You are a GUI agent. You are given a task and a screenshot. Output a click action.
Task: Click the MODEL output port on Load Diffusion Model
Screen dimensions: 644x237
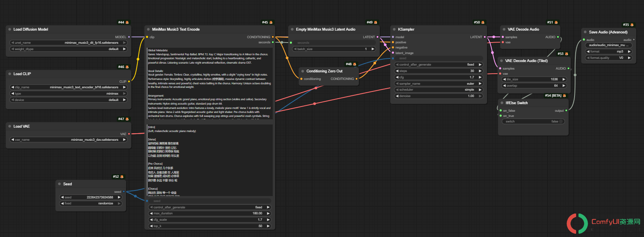[129, 37]
